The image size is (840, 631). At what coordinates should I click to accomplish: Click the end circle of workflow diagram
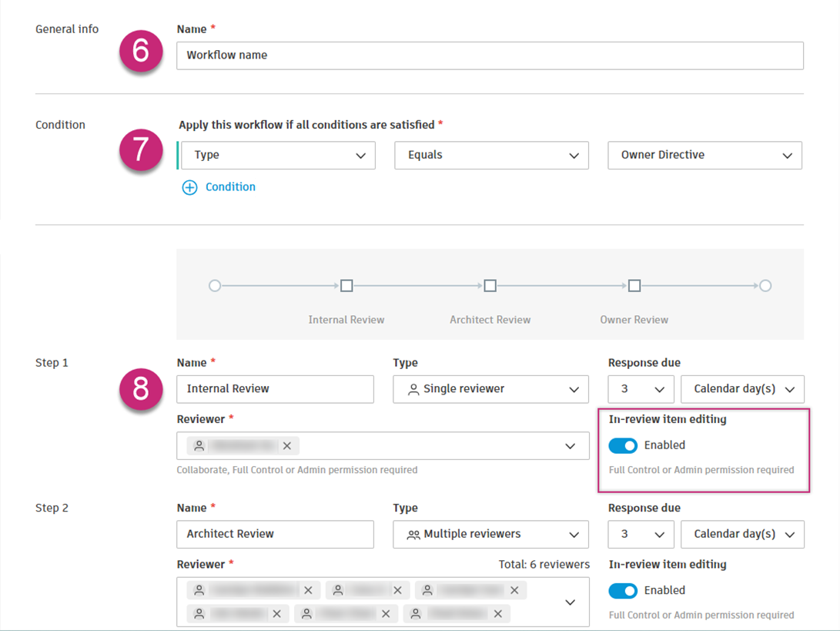click(765, 286)
